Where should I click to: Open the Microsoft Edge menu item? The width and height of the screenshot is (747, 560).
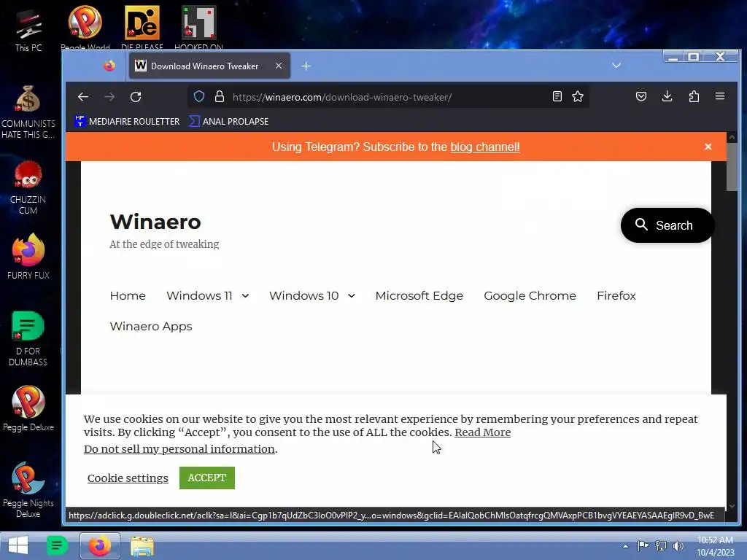point(419,296)
